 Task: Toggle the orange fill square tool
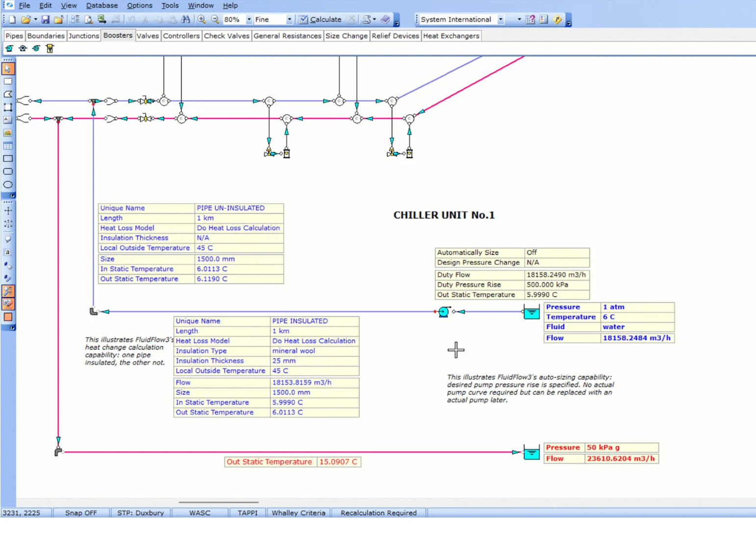(8, 317)
